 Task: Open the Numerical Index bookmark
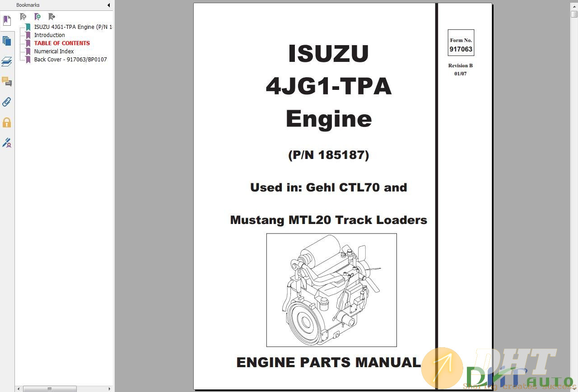(54, 51)
